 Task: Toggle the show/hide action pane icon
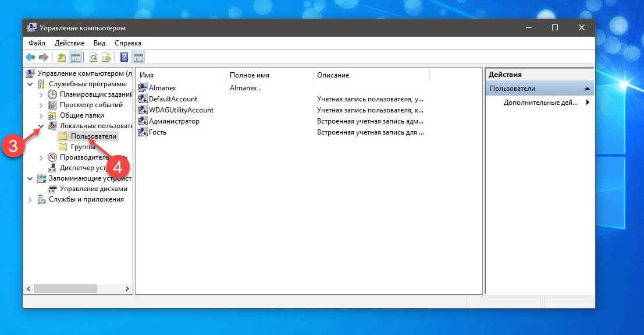coord(138,57)
